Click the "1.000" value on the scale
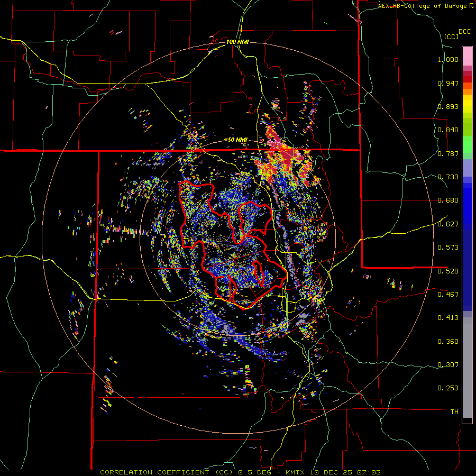 click(448, 59)
